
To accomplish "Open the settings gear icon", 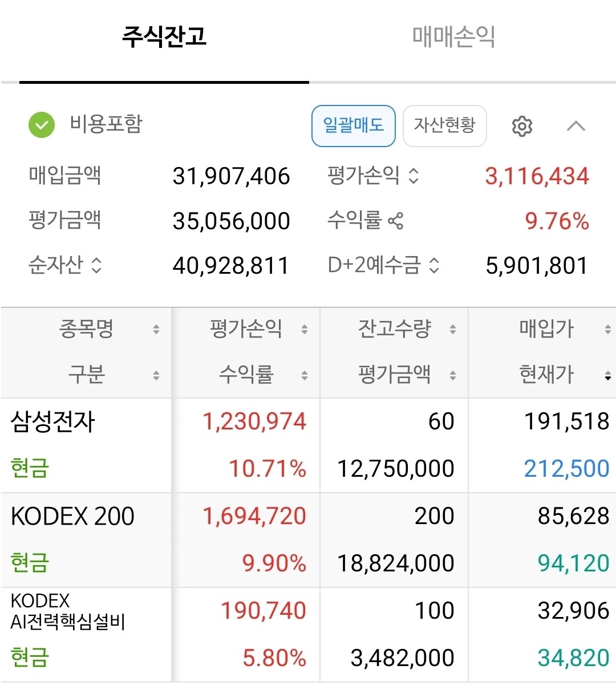I will pos(522,126).
